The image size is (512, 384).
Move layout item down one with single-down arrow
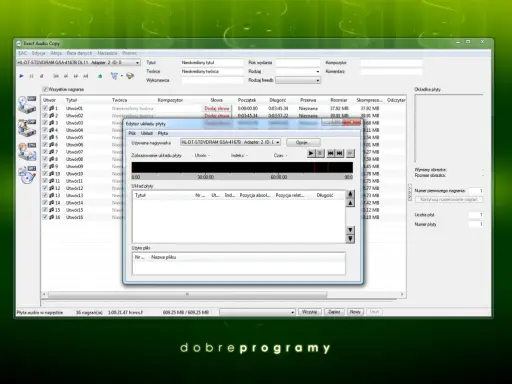[x=350, y=230]
